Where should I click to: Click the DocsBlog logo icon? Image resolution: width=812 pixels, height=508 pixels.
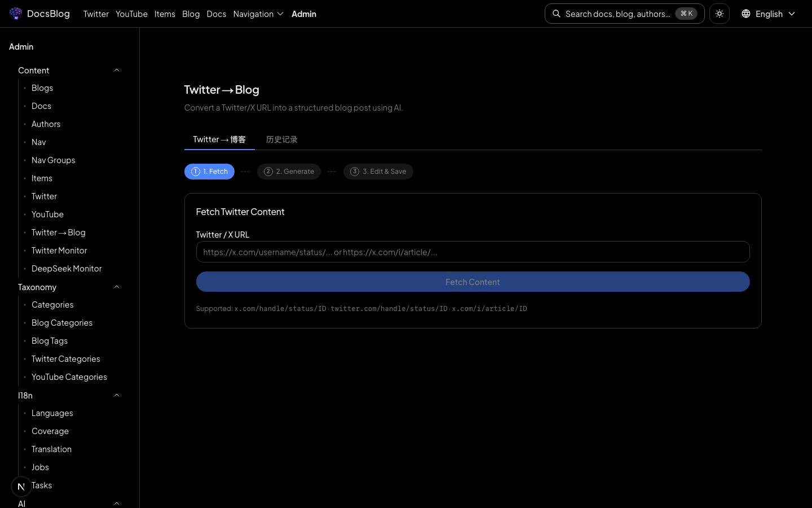16,14
